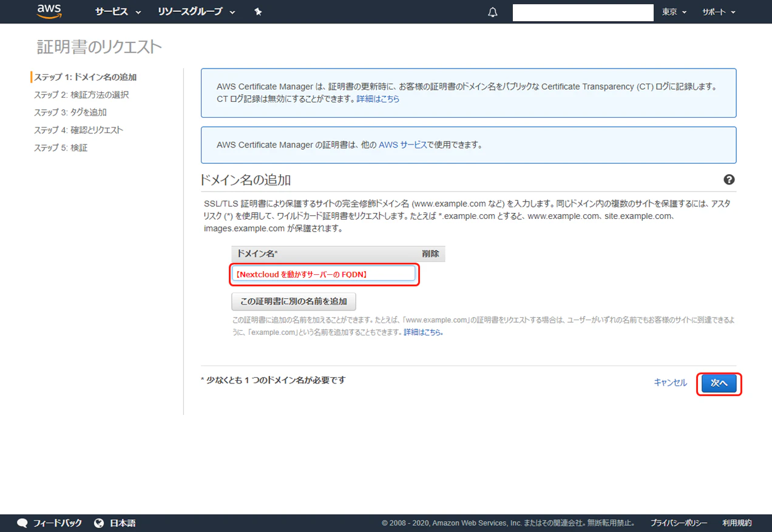
Task: Open the 東京 region dropdown
Action: click(x=674, y=12)
